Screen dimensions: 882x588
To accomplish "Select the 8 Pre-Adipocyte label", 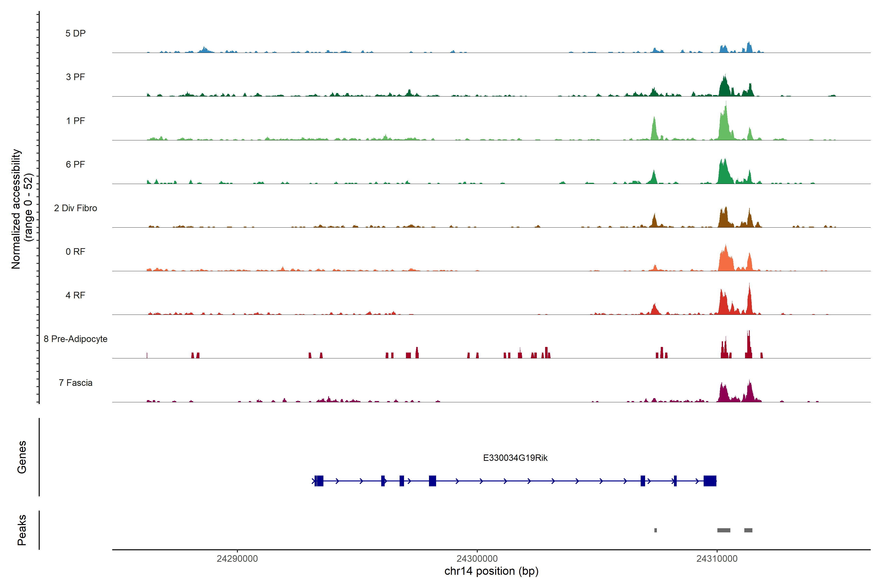I will (x=75, y=339).
